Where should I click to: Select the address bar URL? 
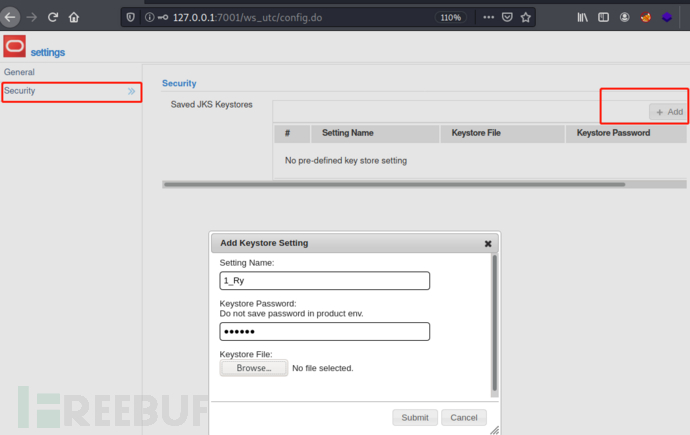[247, 18]
